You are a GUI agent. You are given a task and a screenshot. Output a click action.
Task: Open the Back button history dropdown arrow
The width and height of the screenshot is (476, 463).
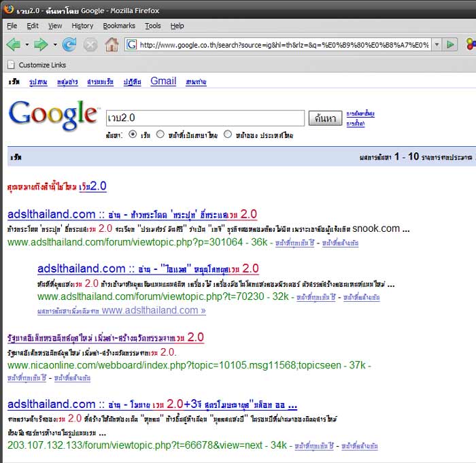(27, 45)
